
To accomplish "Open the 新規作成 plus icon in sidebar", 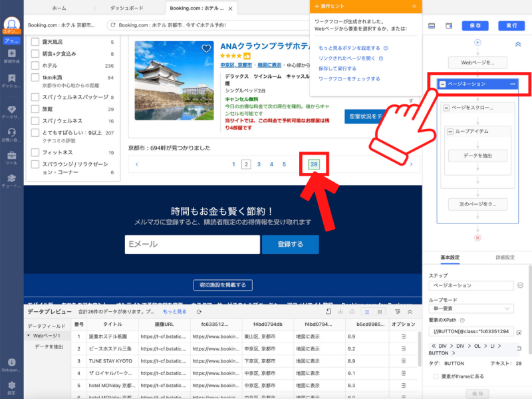I will (x=11, y=53).
